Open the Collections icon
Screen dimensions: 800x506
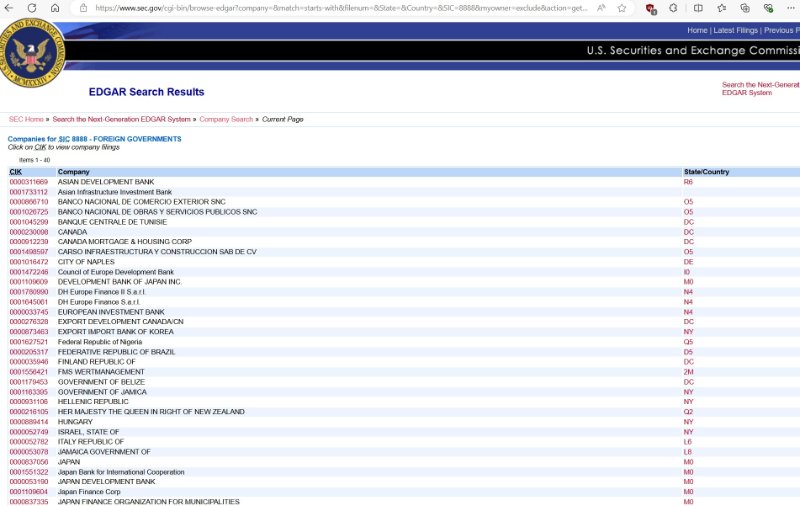coord(745,8)
